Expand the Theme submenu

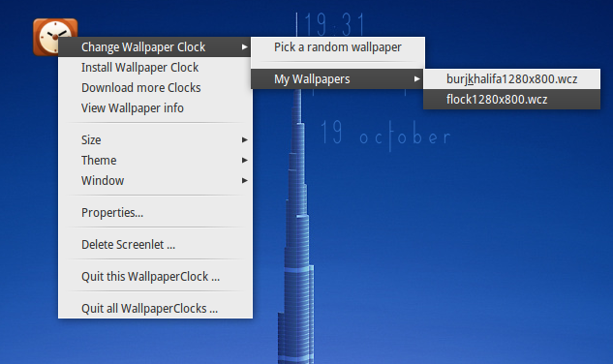point(155,161)
